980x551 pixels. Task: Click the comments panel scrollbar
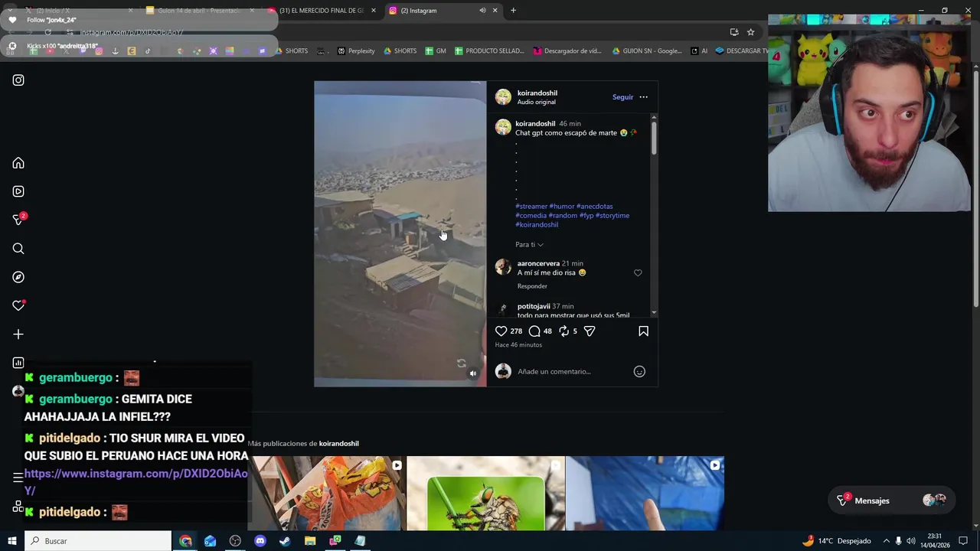click(654, 138)
